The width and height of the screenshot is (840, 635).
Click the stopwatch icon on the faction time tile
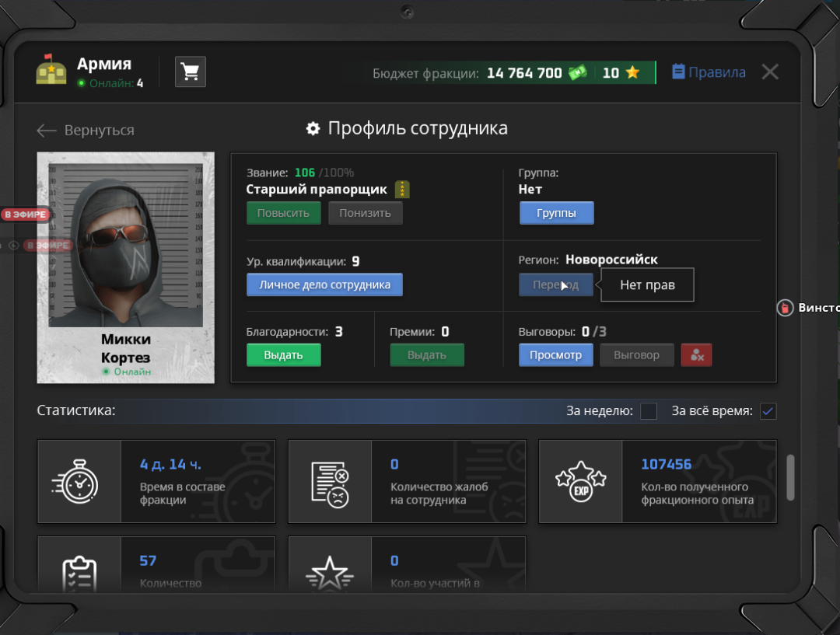coord(79,481)
